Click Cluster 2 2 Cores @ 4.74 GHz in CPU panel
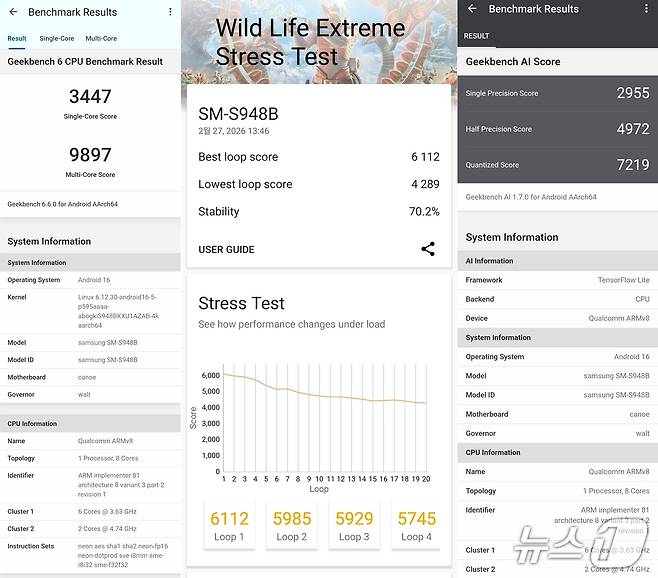Image resolution: width=658 pixels, height=578 pixels. coord(90,529)
